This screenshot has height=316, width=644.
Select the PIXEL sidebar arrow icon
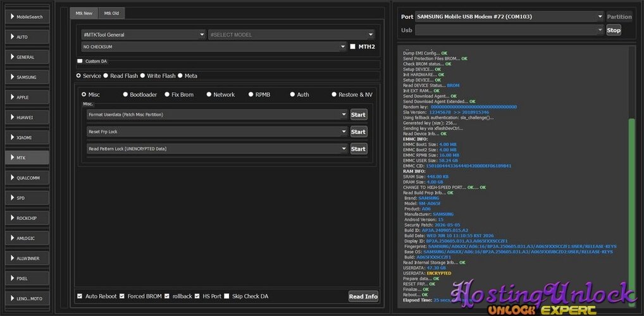12,278
